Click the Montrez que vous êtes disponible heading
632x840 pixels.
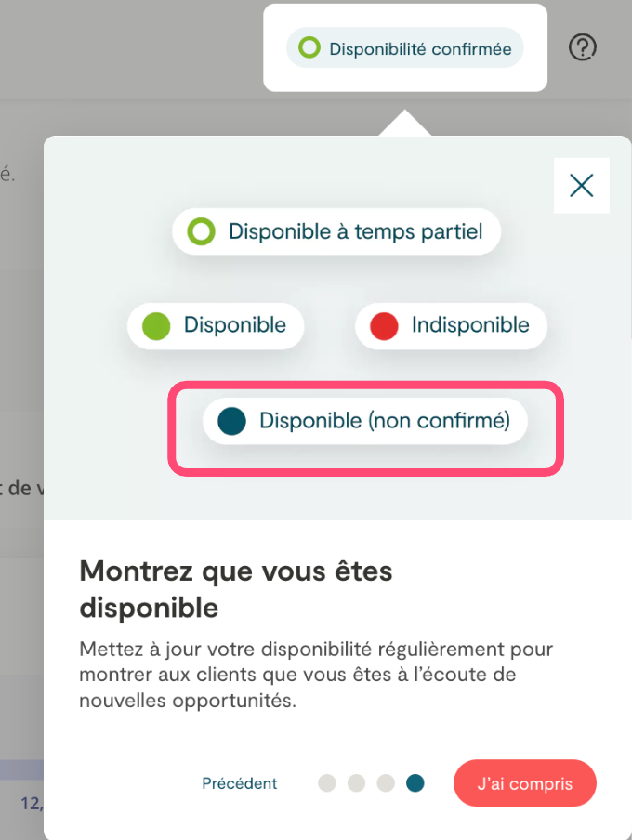click(x=236, y=589)
